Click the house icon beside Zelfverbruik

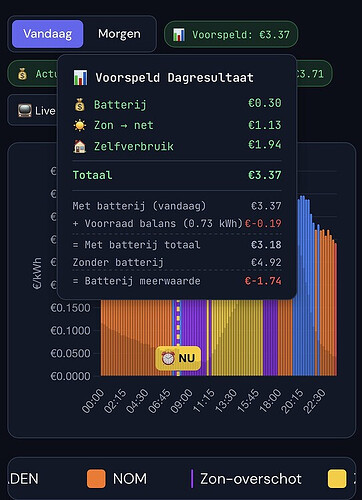tap(80, 146)
